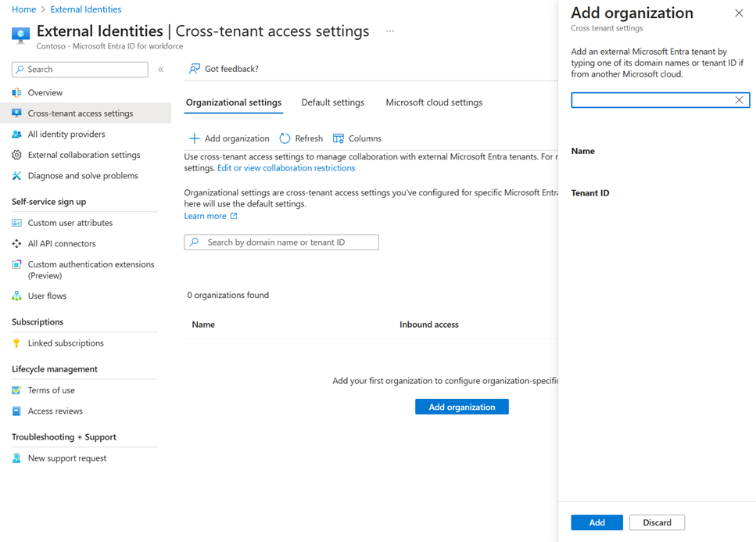Click the Add button in panel
This screenshot has width=756, height=542.
(x=597, y=522)
